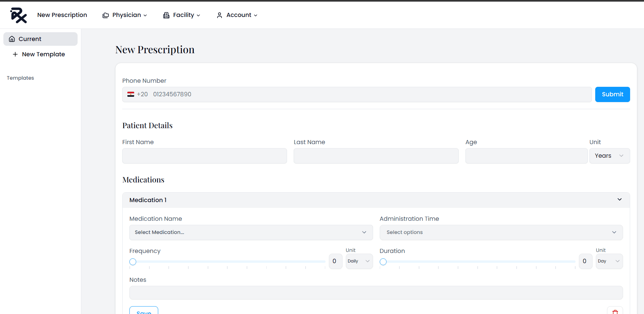
Task: Open the Administration Time options dropdown
Action: coord(501,232)
